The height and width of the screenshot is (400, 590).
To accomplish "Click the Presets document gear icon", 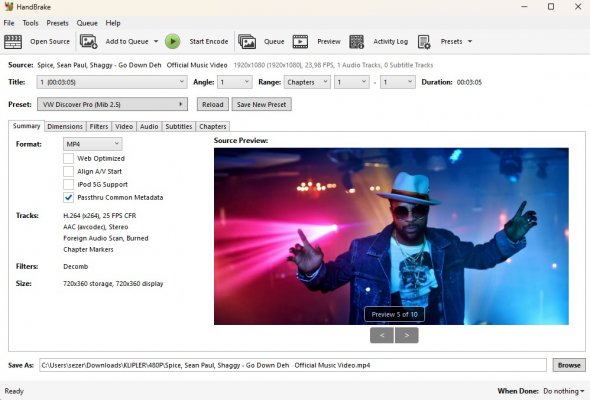I will (x=424, y=42).
